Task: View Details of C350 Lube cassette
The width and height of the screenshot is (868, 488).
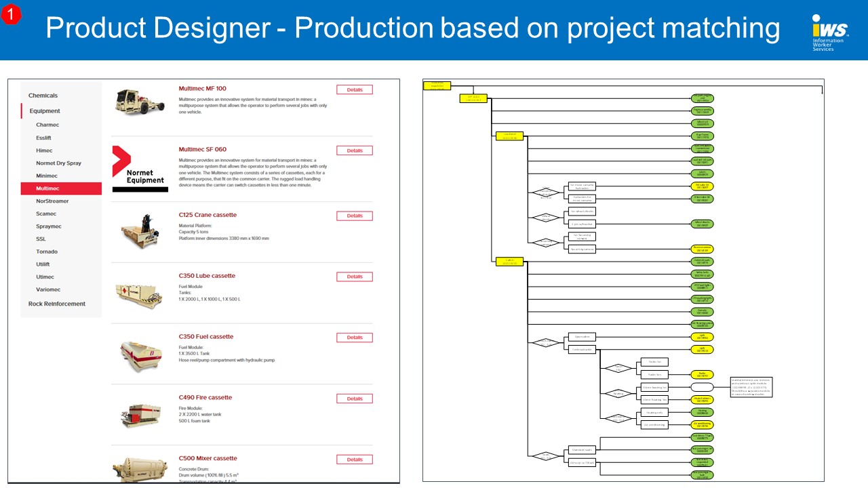Action: (x=355, y=277)
